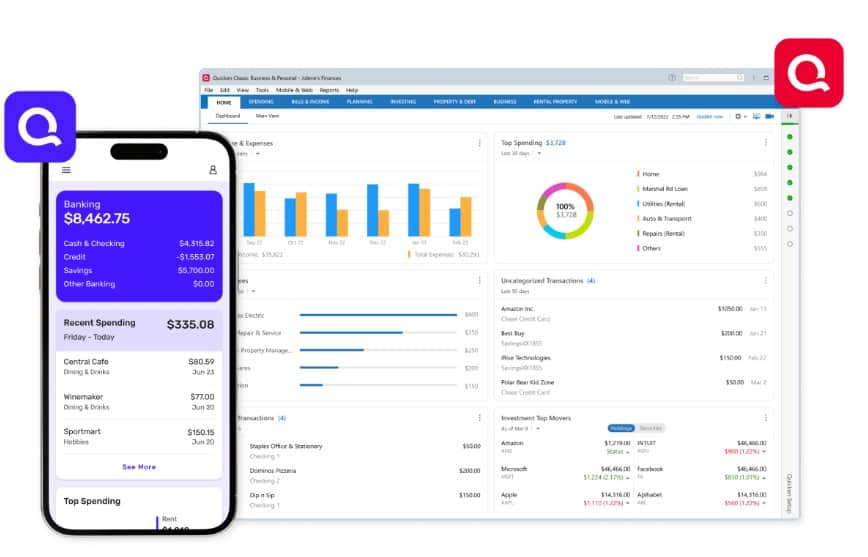Click the Quicken Setup sidebar label
This screenshot has width=868, height=557.
pos(790,494)
